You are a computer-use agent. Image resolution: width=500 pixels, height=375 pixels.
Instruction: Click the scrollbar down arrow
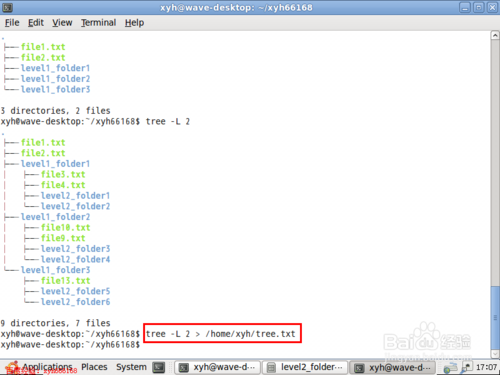[x=495, y=354]
